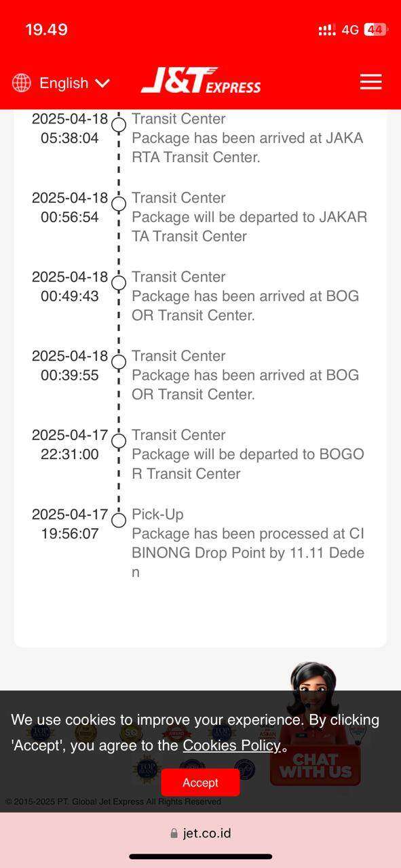Image resolution: width=401 pixels, height=868 pixels.
Task: Click the chevron next to English
Action: [102, 83]
